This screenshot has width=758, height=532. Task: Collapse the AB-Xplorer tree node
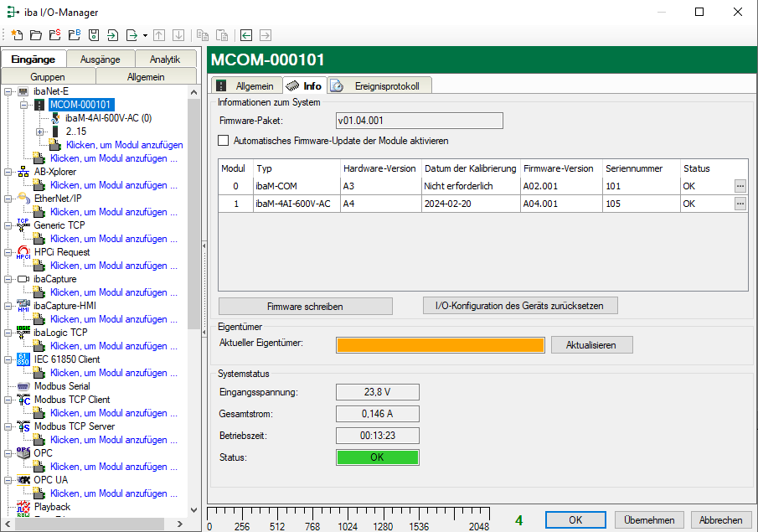click(x=8, y=172)
